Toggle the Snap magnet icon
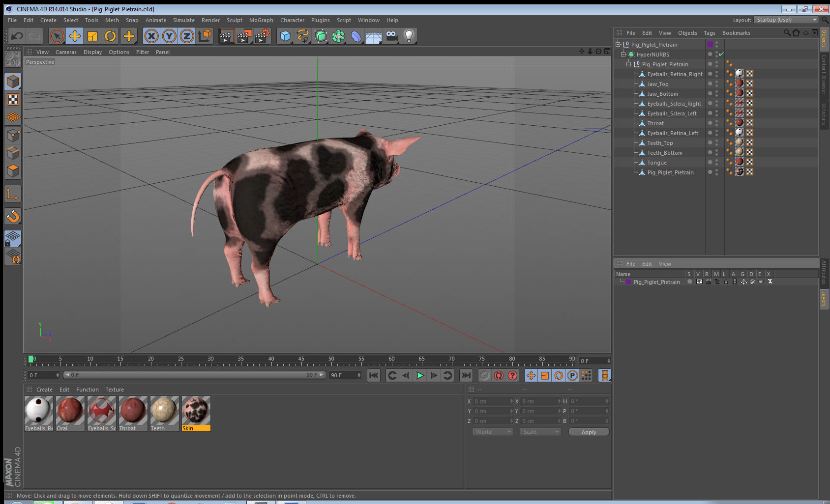The width and height of the screenshot is (830, 504). pos(13,216)
